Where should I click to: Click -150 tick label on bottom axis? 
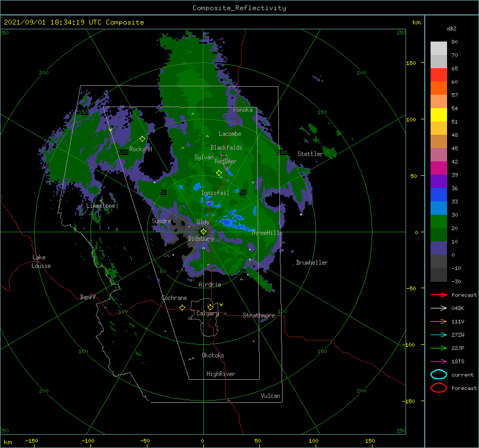click(x=31, y=441)
